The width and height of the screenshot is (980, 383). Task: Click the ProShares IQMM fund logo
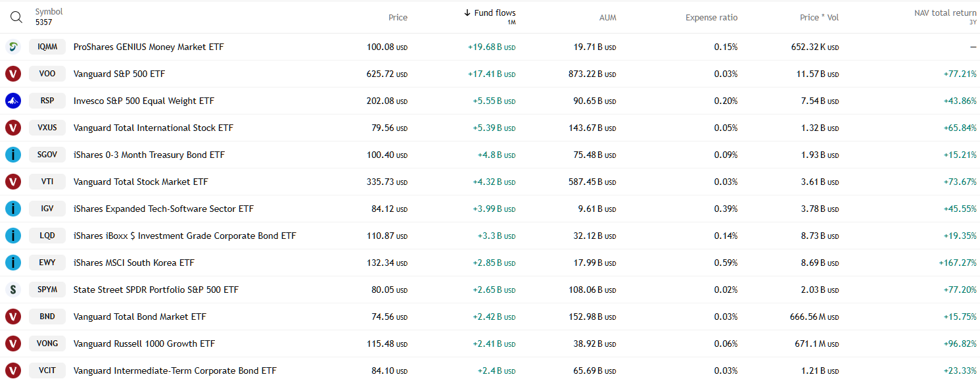pos(12,47)
